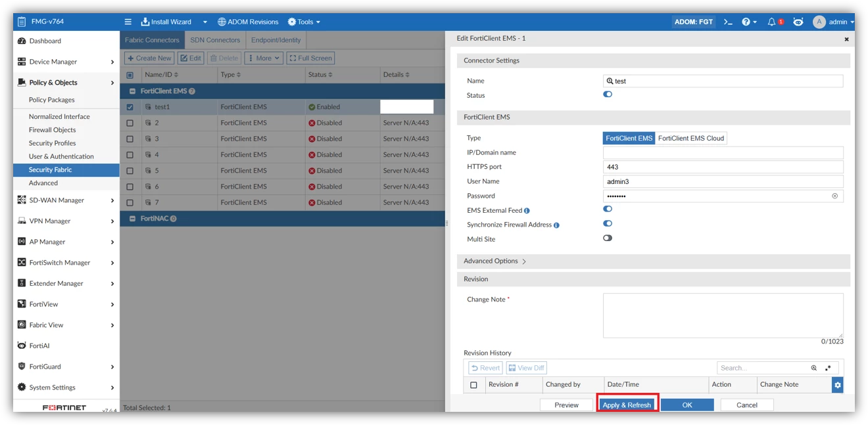Click the Change Note text area

click(723, 315)
